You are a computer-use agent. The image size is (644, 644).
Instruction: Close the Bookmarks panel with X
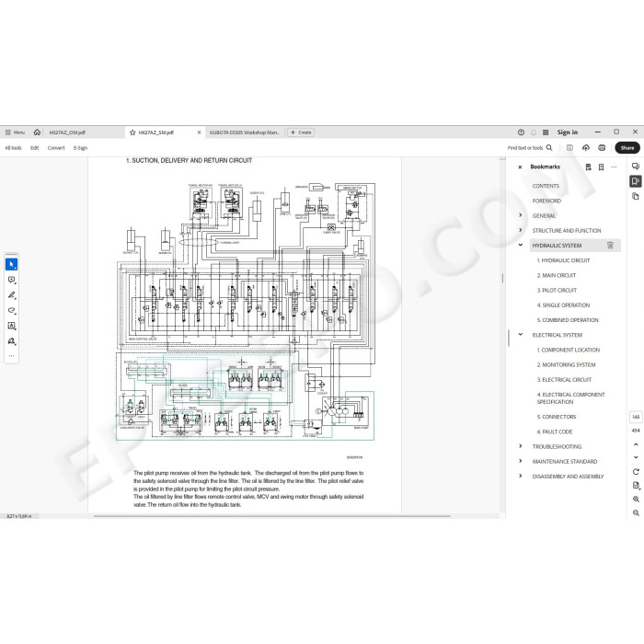coord(520,167)
